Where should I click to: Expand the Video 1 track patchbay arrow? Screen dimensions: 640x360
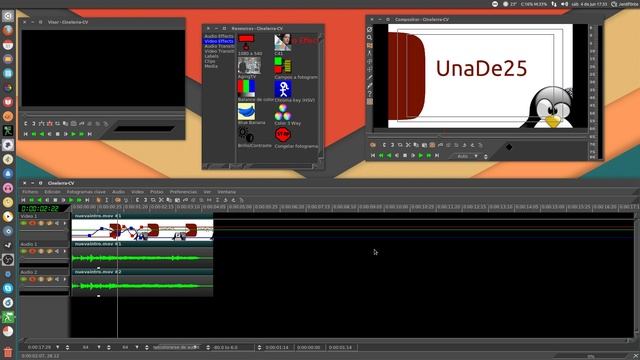(64, 223)
